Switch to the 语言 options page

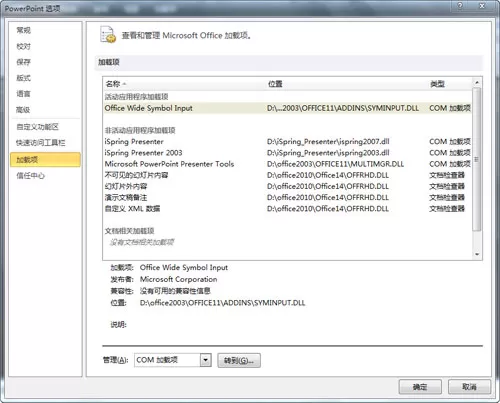pos(23,94)
